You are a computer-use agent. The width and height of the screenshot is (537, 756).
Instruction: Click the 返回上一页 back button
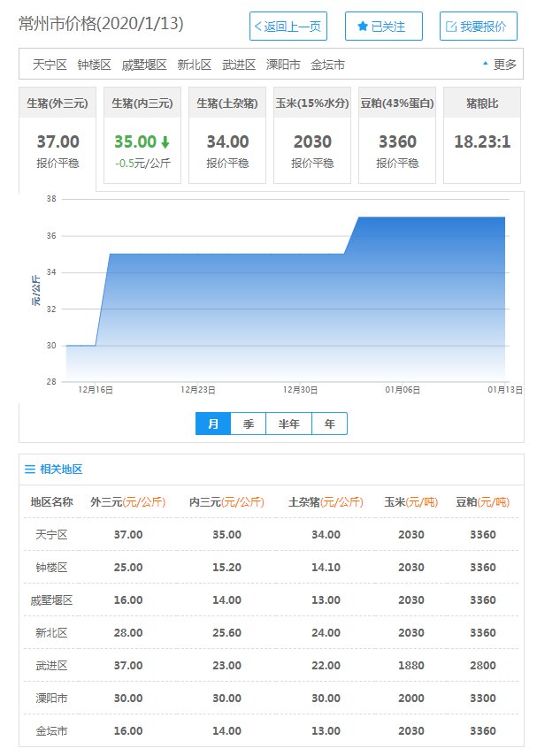tap(288, 27)
